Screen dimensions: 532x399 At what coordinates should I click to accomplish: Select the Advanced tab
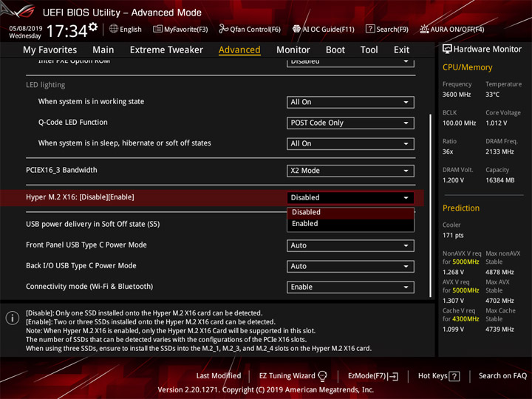(239, 50)
